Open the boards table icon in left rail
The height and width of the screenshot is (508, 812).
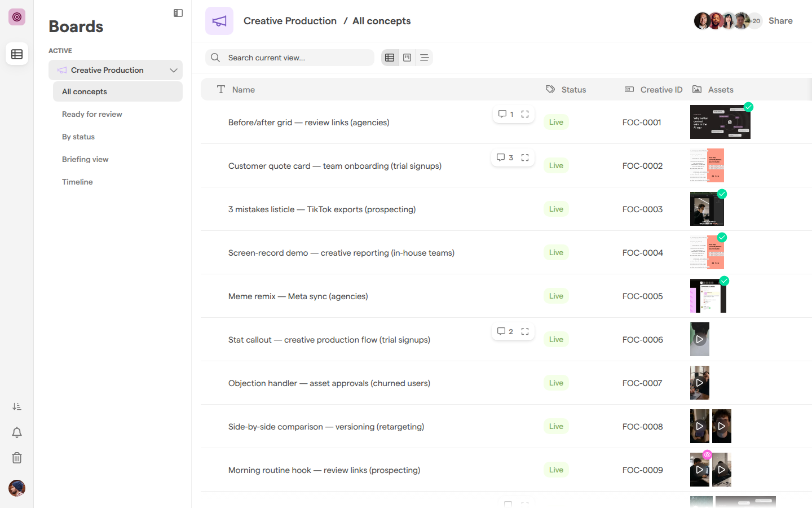(17, 54)
